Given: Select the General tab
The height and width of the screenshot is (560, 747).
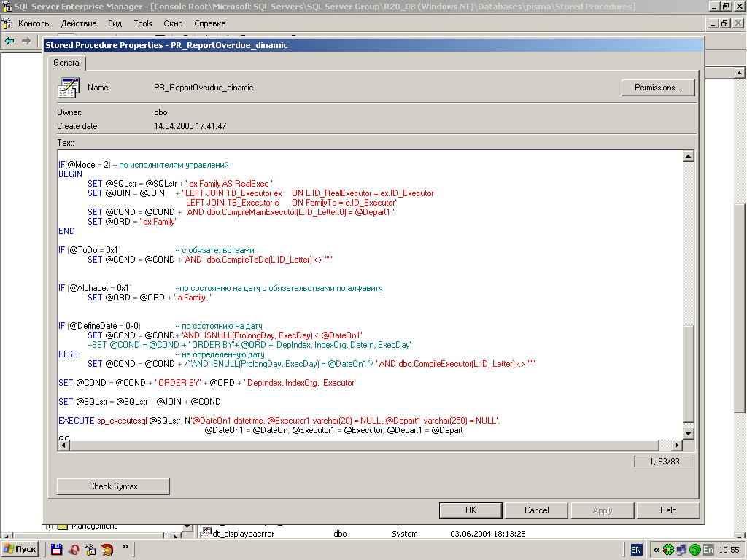Looking at the screenshot, I should click(67, 63).
